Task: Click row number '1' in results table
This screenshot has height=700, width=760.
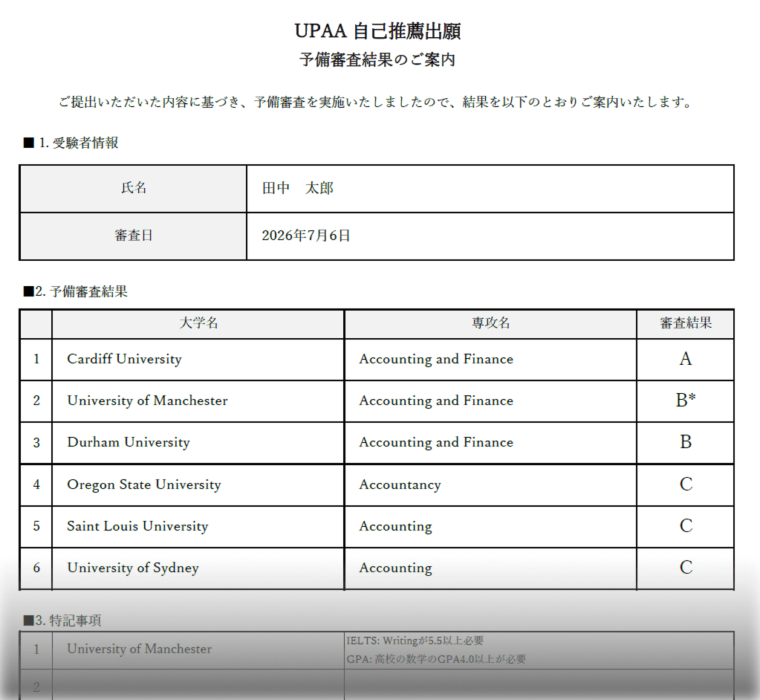Action: tap(36, 359)
